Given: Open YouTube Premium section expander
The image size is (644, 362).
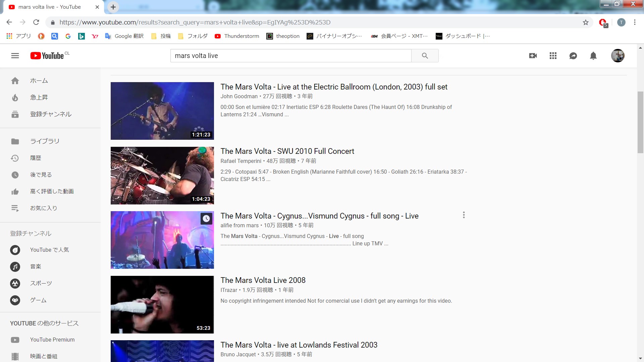Looking at the screenshot, I should coord(52,339).
